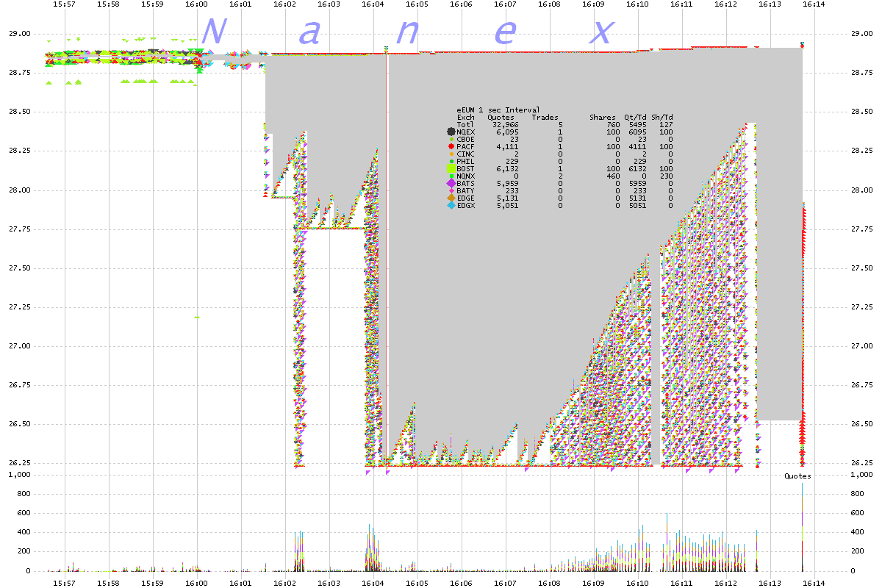The width and height of the screenshot is (882, 588).
Task: Click the 'BOST' exchange name
Action: (x=466, y=168)
